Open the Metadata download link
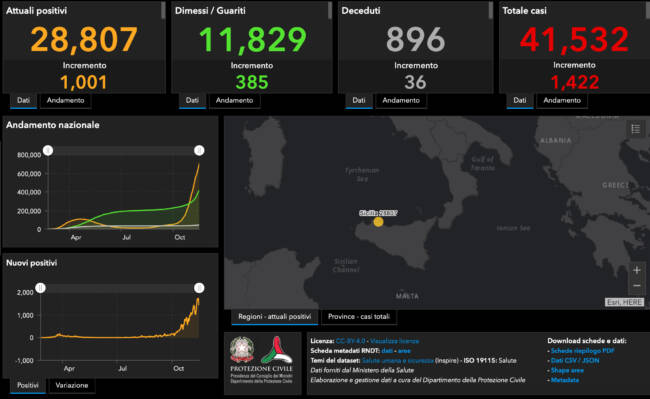Viewport: 650px width, 399px height. pyautogui.click(x=565, y=380)
